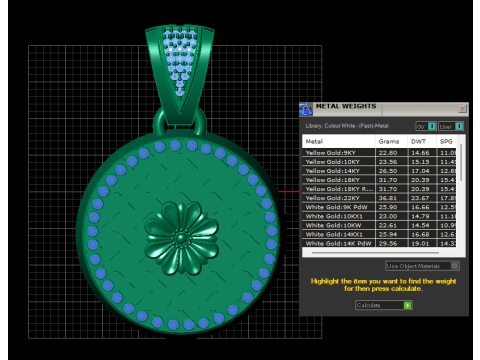The width and height of the screenshot is (480, 360).
Task: Click the Grams column header
Action: pos(391,141)
